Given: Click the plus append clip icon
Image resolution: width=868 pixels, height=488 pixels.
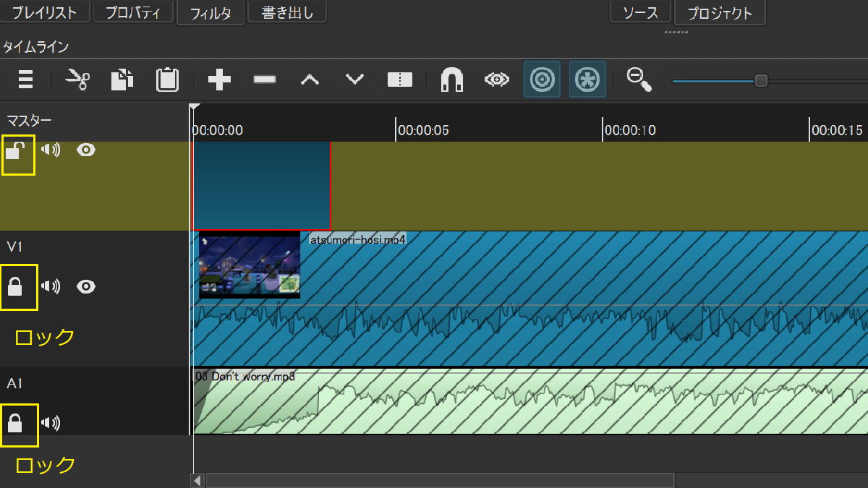Looking at the screenshot, I should click(219, 80).
